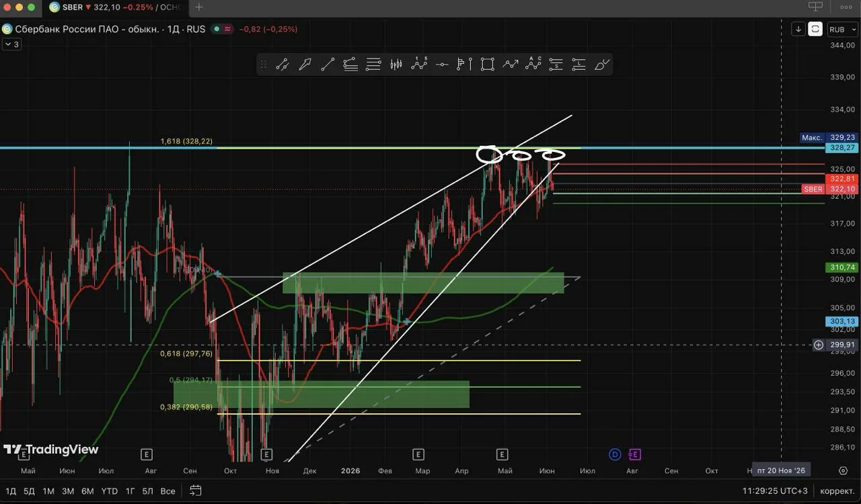Screen dimensions: 861x504
Task: Click the 'пт 20 Ноя '26' date label
Action: coord(781,470)
